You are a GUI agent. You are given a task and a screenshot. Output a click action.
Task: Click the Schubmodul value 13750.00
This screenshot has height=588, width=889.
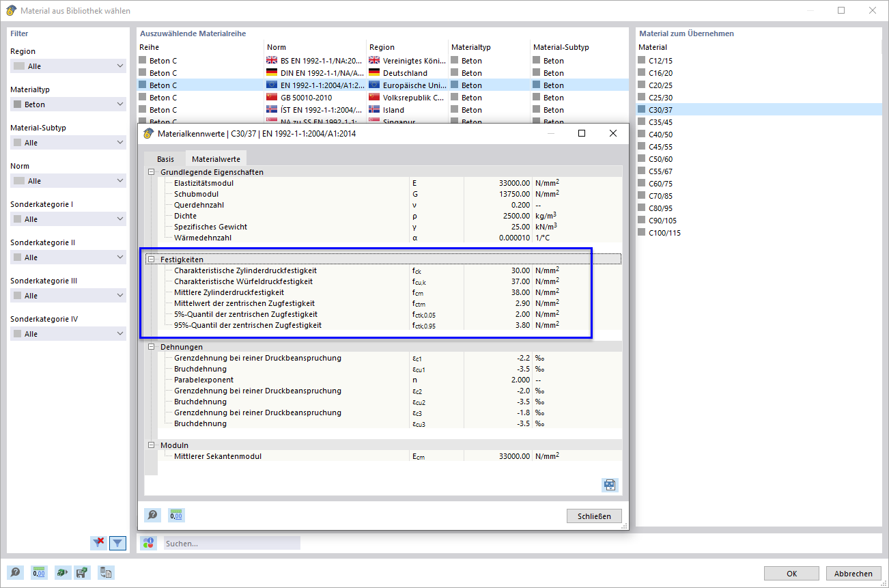pyautogui.click(x=513, y=194)
